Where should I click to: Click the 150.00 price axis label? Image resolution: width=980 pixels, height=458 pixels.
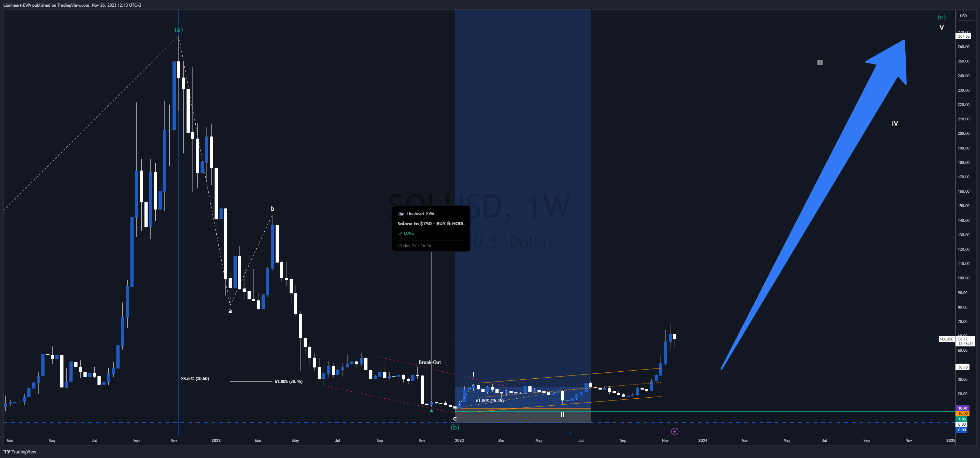964,206
